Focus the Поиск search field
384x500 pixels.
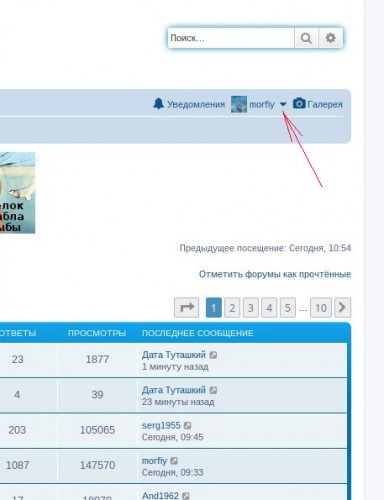click(x=231, y=38)
